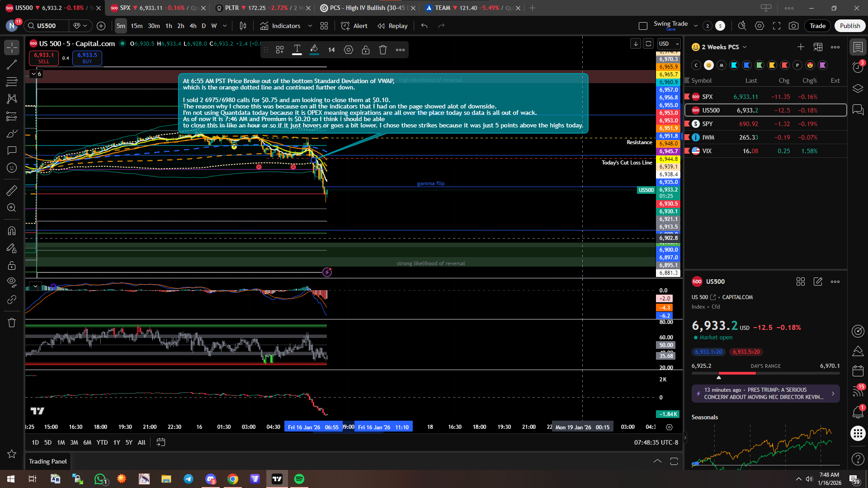Open the USD currency dropdown
This screenshot has width=868, height=488.
pyautogui.click(x=669, y=43)
